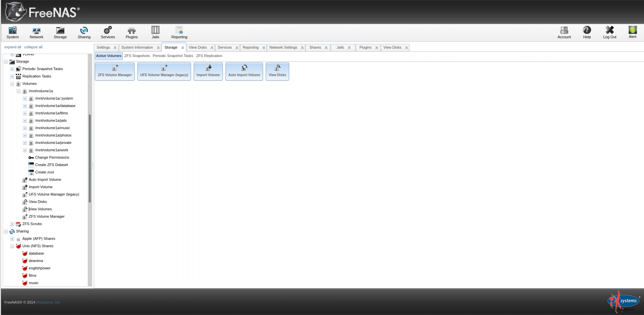This screenshot has height=315, width=644.
Task: Close the Reporting tab
Action: point(264,48)
